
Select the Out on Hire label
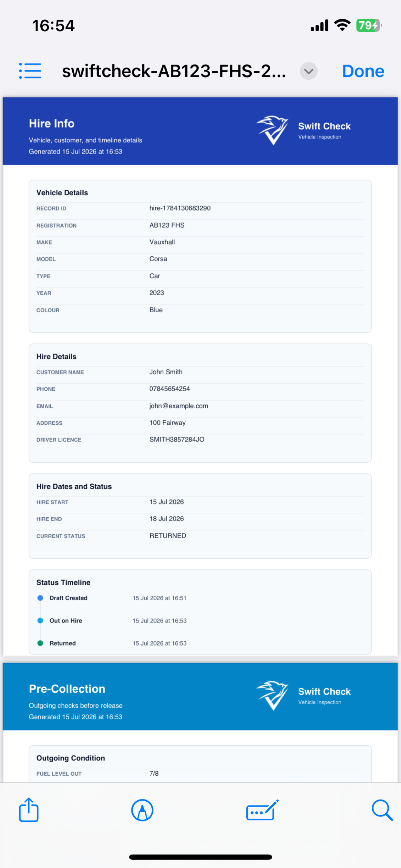[66, 621]
